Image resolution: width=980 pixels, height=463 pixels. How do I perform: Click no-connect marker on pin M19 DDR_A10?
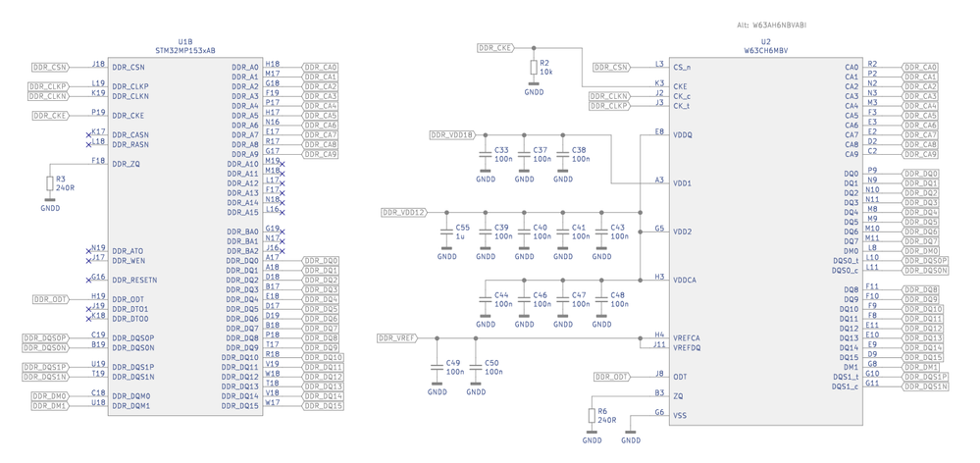click(x=282, y=165)
